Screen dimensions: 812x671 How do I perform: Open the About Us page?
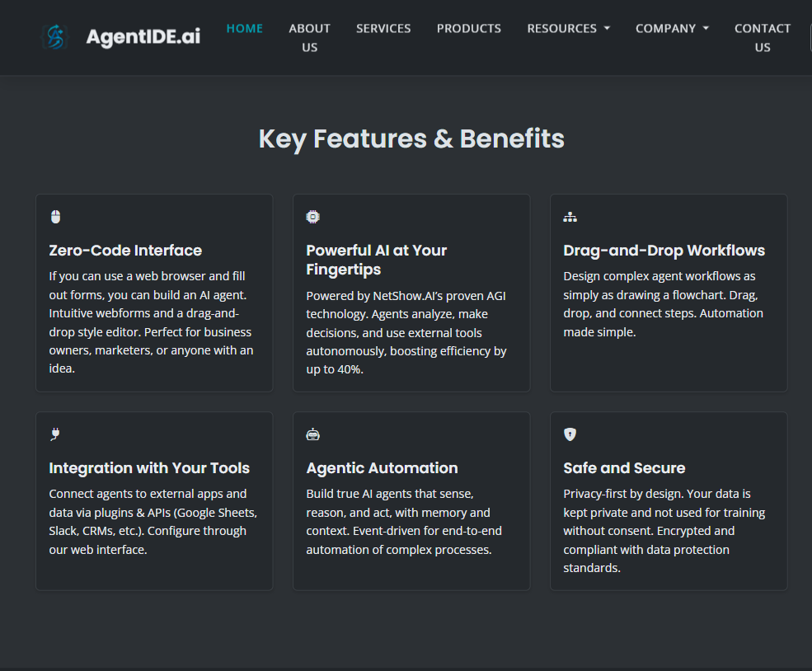[x=309, y=38]
